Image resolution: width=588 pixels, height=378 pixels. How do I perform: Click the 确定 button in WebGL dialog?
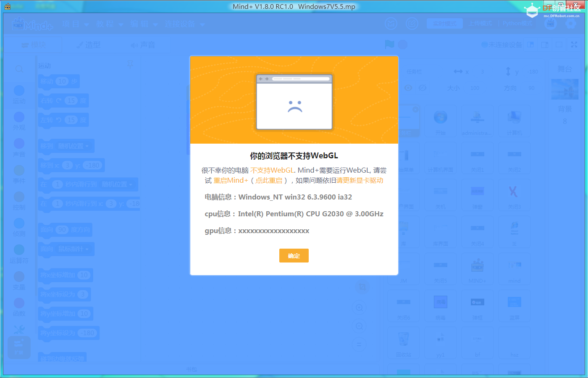coord(294,255)
